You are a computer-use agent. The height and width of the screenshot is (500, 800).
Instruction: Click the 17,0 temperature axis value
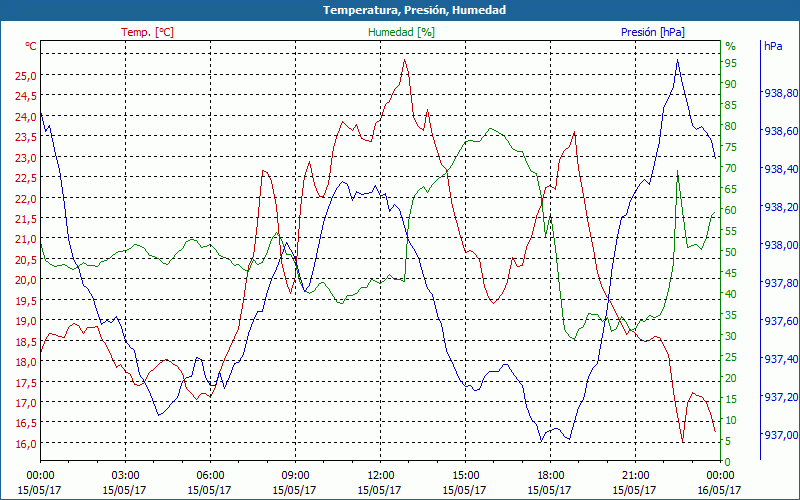point(25,403)
